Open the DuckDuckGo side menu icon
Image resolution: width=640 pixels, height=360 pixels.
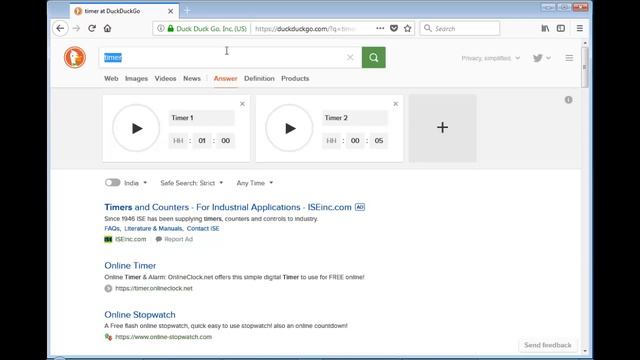point(569,58)
